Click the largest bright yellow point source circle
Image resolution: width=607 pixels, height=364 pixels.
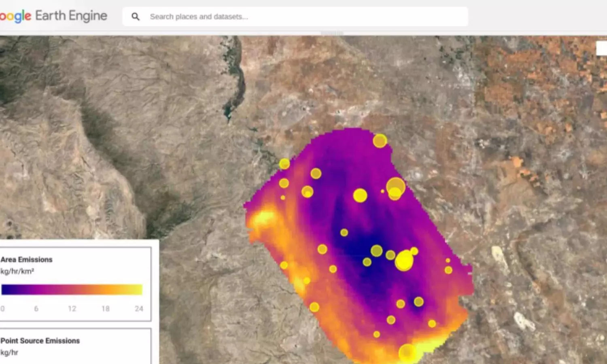(404, 261)
